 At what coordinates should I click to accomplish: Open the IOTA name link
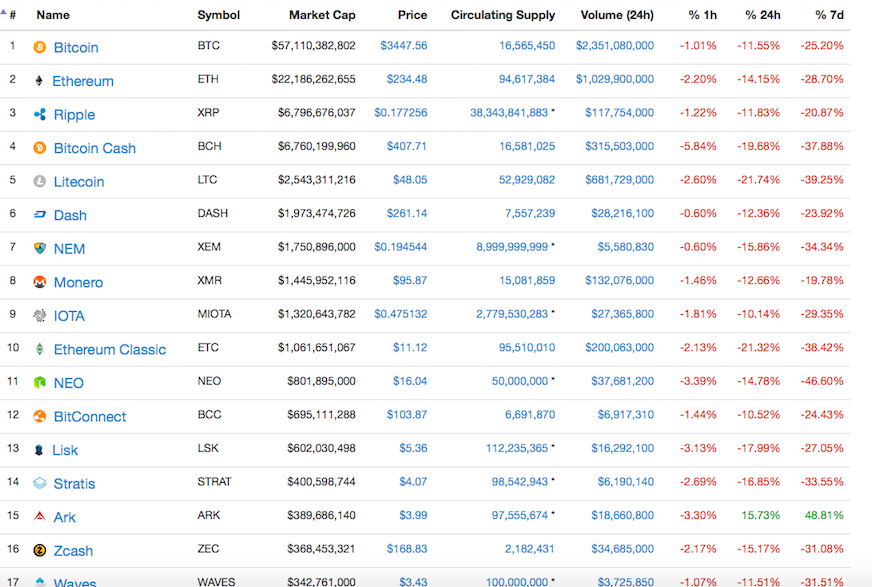point(70,316)
